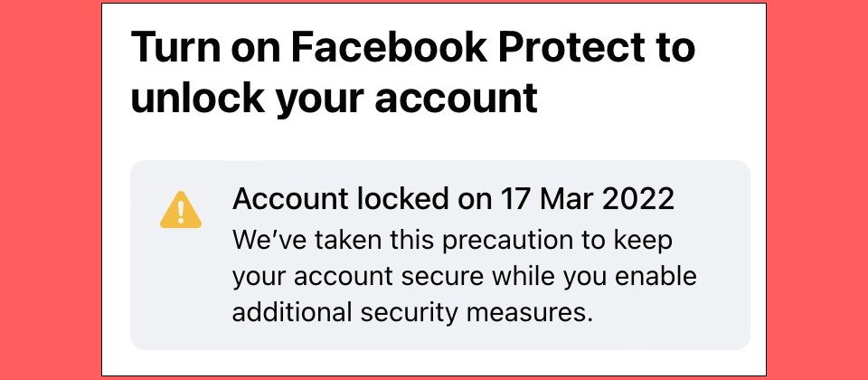Click the gray card area below the warning icon
This screenshot has width=868, height=380.
(x=181, y=288)
